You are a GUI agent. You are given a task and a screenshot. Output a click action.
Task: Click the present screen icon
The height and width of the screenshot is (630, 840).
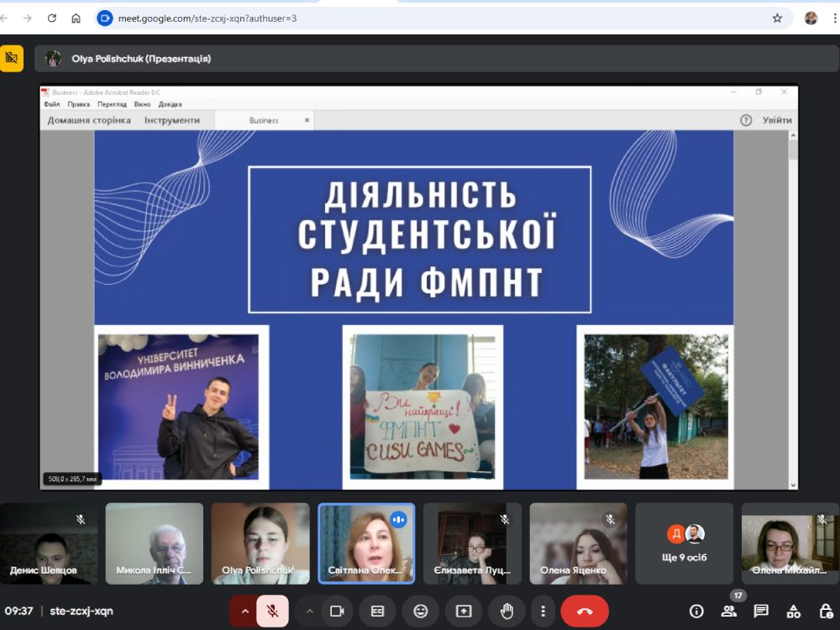point(463,611)
